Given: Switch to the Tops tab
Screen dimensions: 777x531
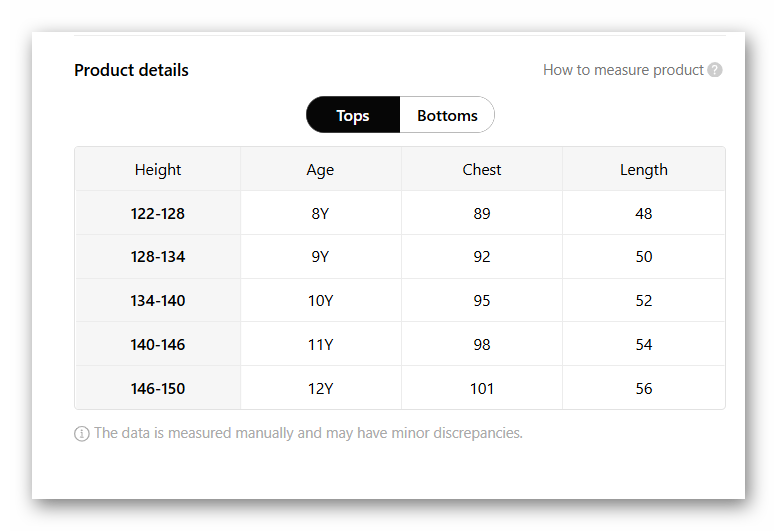Looking at the screenshot, I should click(x=353, y=115).
